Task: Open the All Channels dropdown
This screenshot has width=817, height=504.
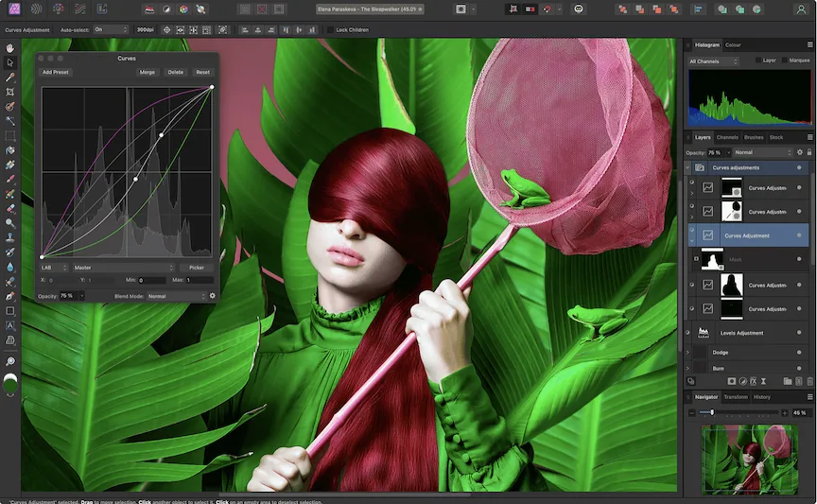Action: point(713,61)
